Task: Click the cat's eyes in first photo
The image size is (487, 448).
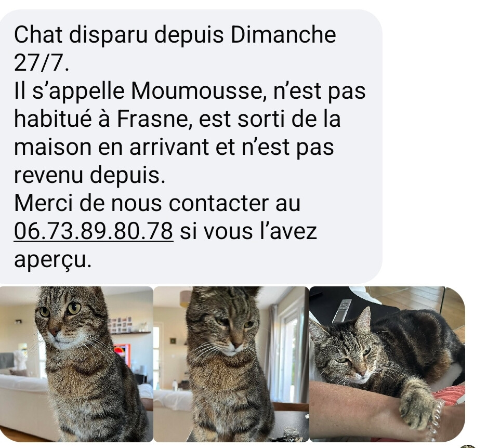Action: (x=60, y=310)
